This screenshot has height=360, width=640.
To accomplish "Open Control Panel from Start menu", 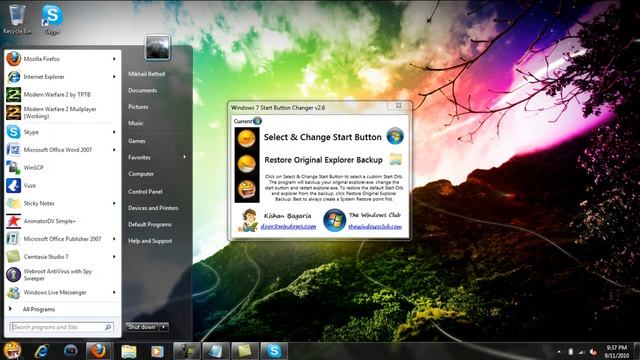I will 145,191.
